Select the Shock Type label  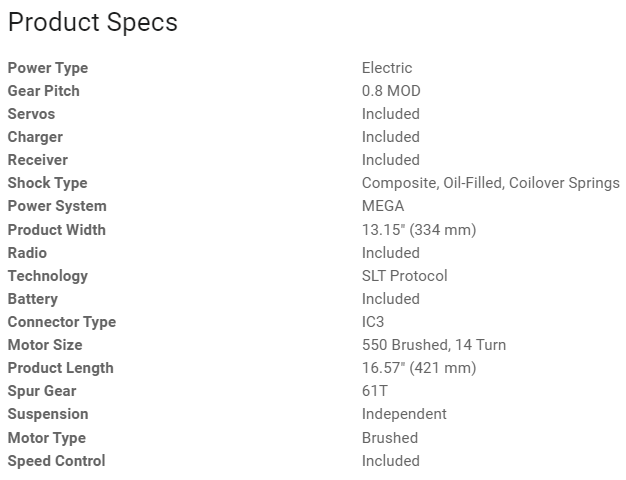pos(48,183)
